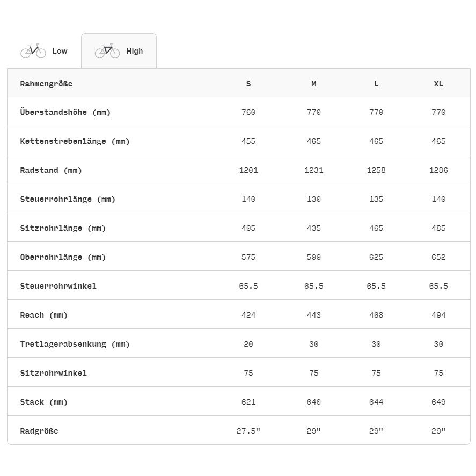Screen dimensions: 476x476
Task: Select the M size column header
Action: [314, 84]
